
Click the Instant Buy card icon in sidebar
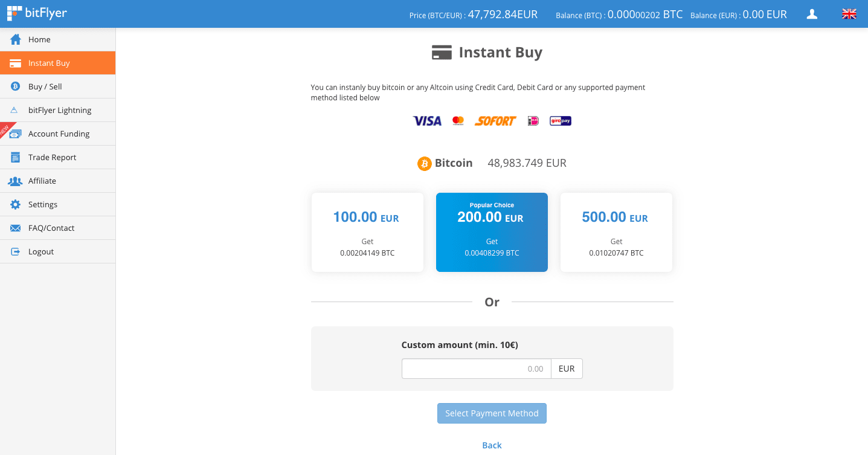(16, 63)
